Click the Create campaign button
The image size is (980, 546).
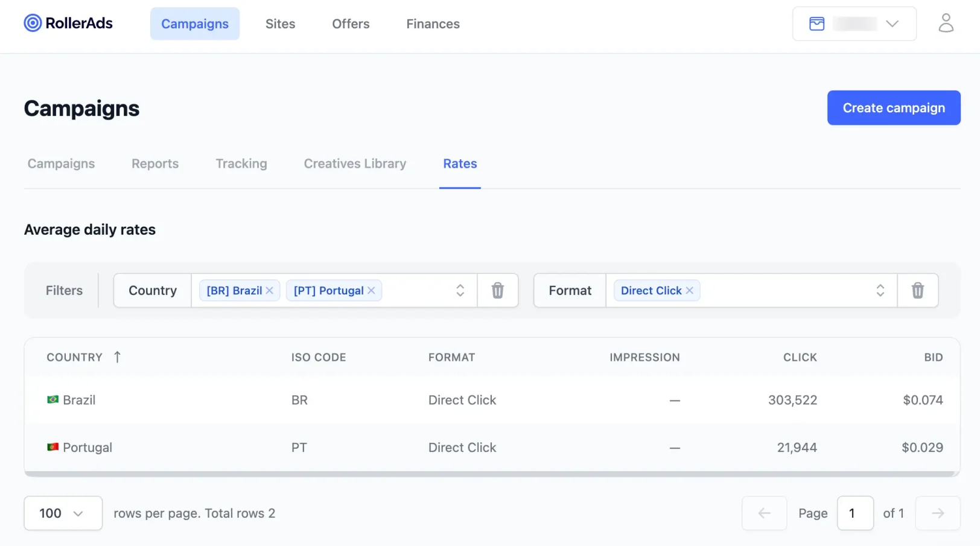pyautogui.click(x=893, y=108)
